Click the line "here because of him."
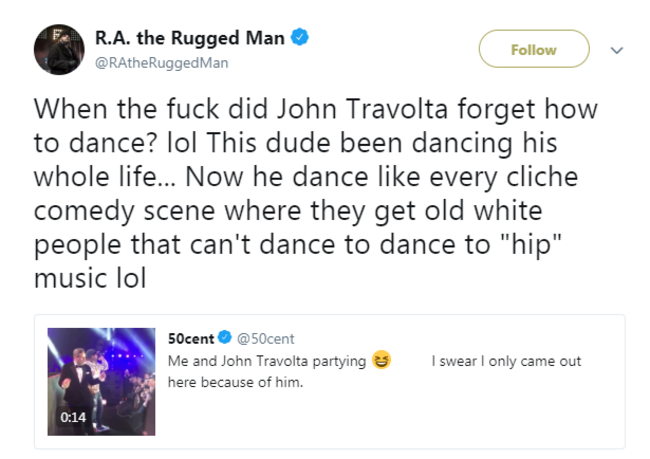The height and width of the screenshot is (459, 650). [x=235, y=382]
